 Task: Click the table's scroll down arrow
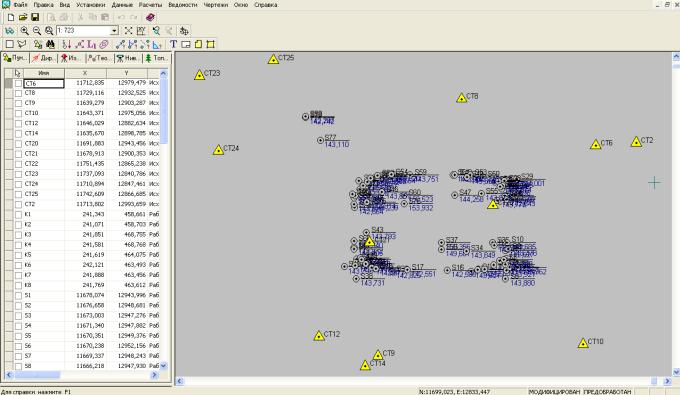pos(163,366)
